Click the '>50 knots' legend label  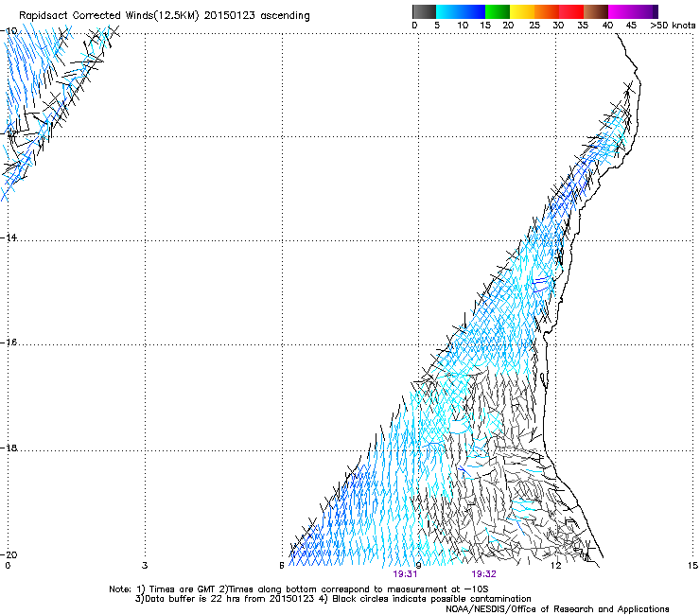(x=673, y=26)
